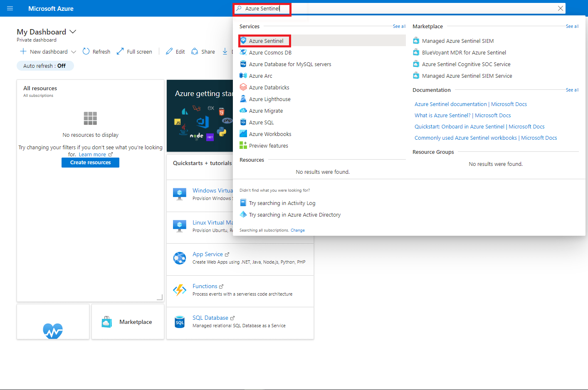588x390 pixels.
Task: Open See all for Services results
Action: click(399, 26)
